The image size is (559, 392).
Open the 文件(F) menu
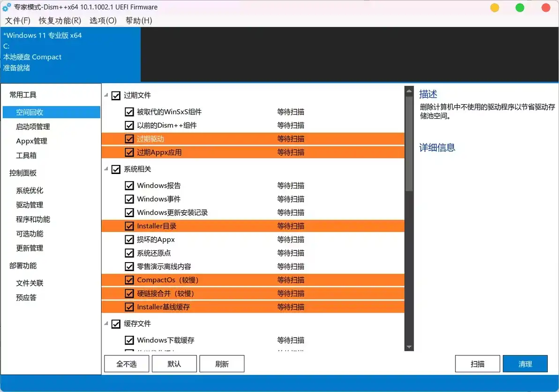(x=17, y=21)
